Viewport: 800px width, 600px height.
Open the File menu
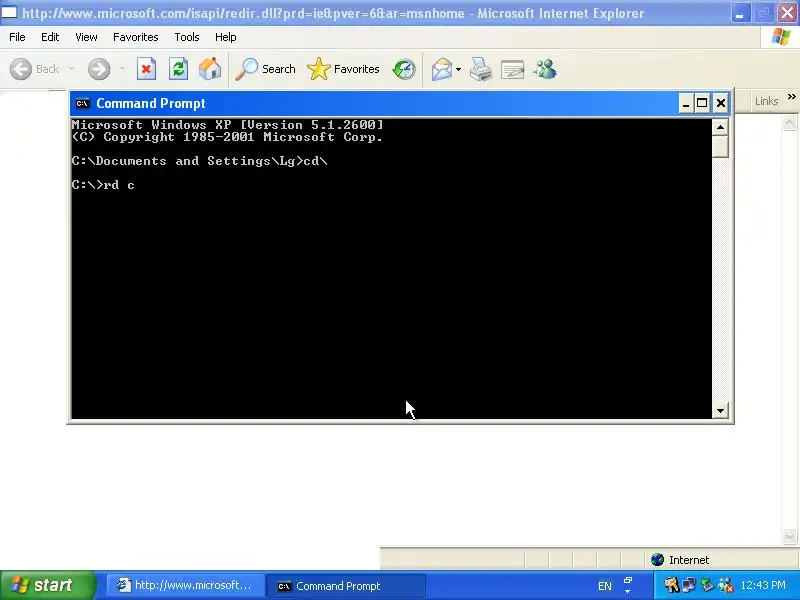pyautogui.click(x=17, y=37)
